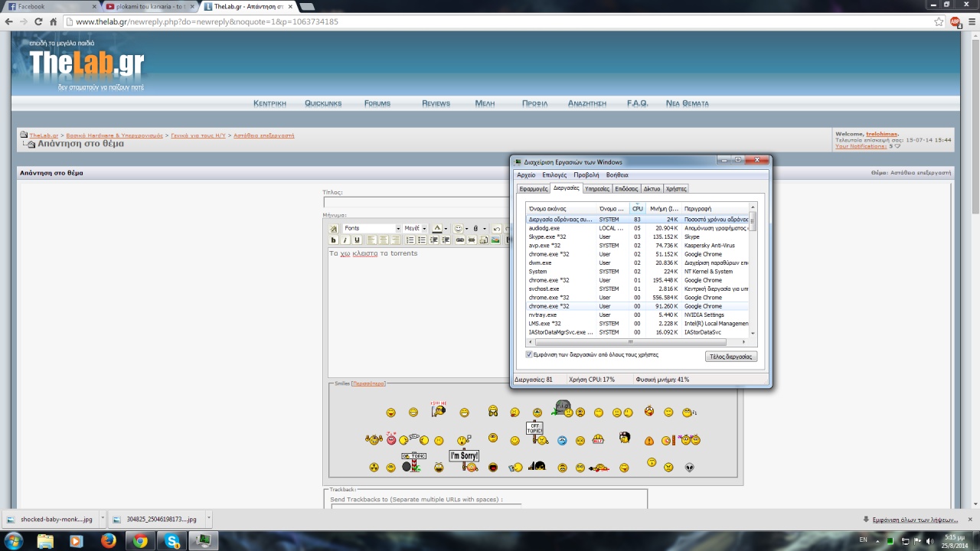The height and width of the screenshot is (551, 980).
Task: Open the F.A.Q. navigation link
Action: tap(637, 103)
